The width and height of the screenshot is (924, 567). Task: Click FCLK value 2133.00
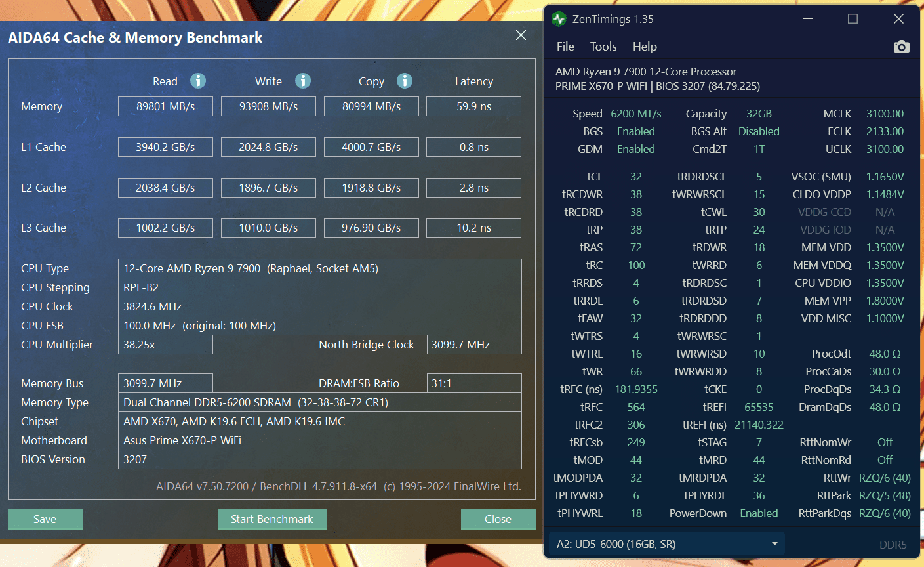[x=885, y=131]
